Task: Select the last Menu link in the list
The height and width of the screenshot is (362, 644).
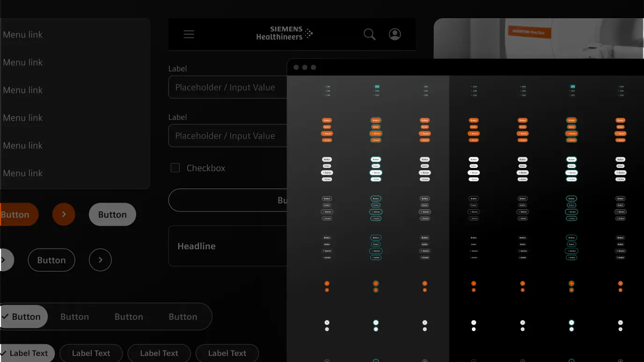Action: coord(23,173)
